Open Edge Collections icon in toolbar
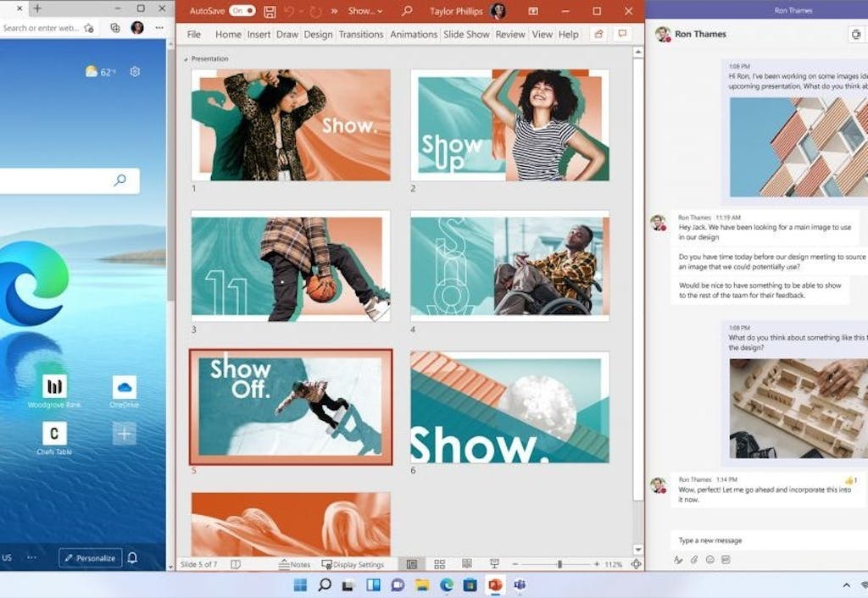Image resolution: width=868 pixels, height=598 pixels. point(115,28)
